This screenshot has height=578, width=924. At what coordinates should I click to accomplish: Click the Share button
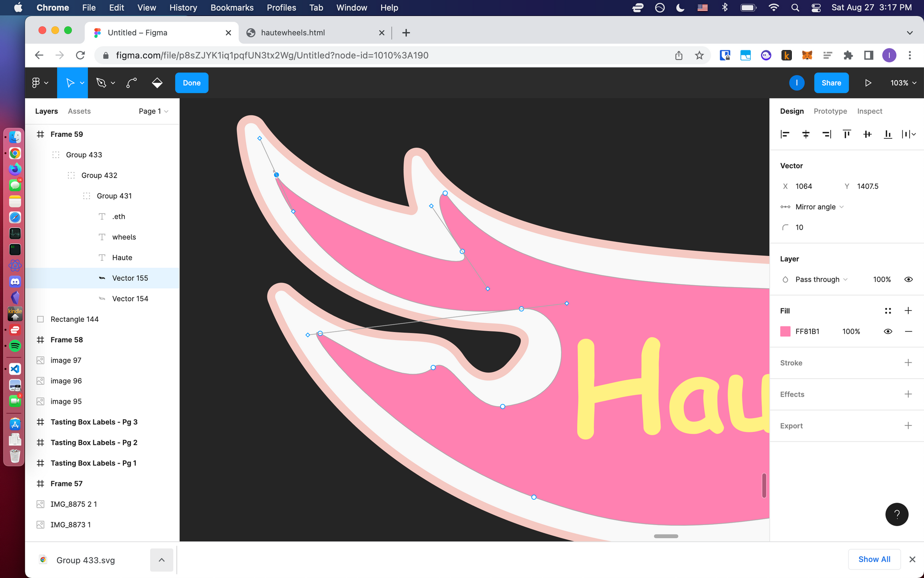(831, 83)
